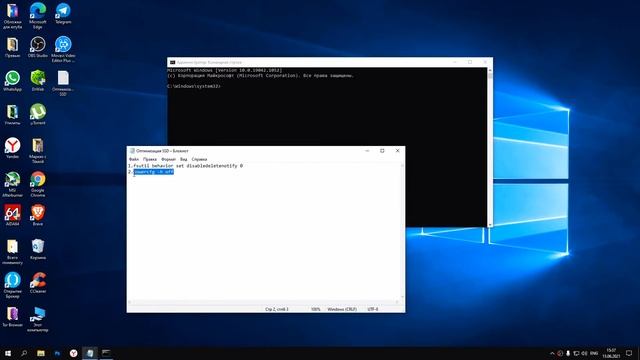
Task: Minimize the Notepad window
Action: (367, 151)
